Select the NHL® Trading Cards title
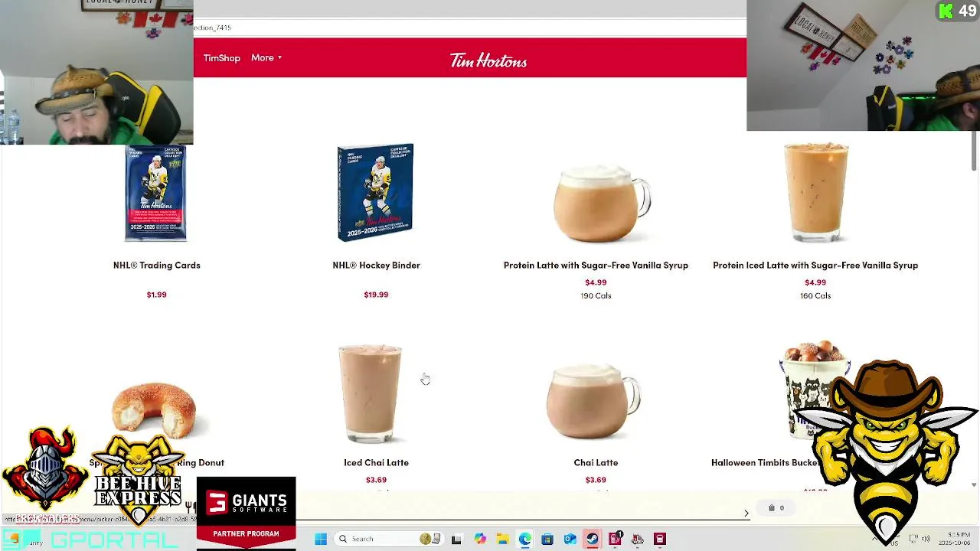This screenshot has width=980, height=551. coord(156,265)
